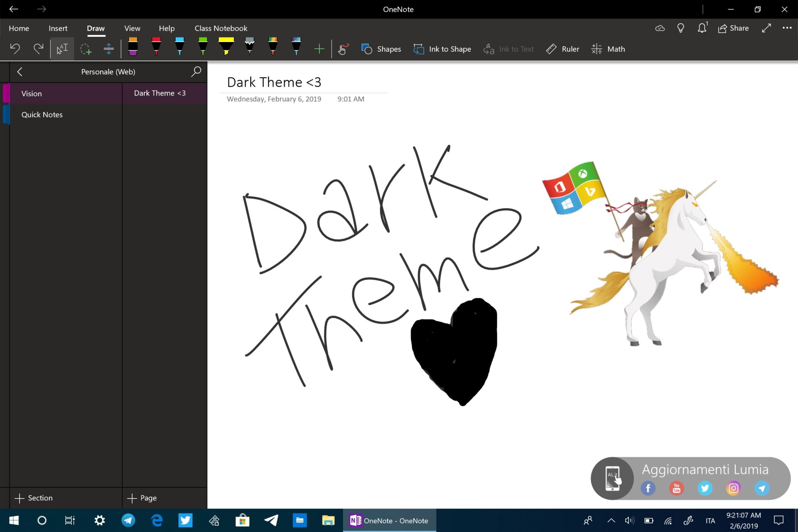The image size is (798, 532).
Task: Add a new Section
Action: tap(34, 498)
